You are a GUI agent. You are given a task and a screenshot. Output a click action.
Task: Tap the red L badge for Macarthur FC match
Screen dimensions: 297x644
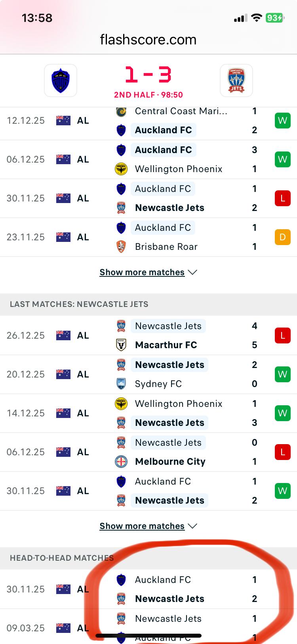(x=282, y=335)
